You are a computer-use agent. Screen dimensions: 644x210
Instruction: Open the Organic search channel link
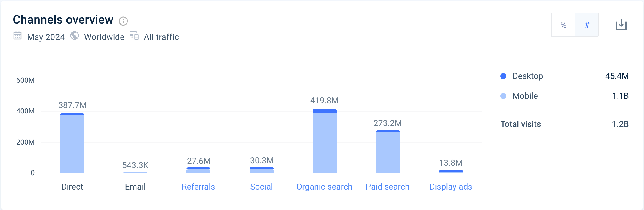click(x=324, y=187)
